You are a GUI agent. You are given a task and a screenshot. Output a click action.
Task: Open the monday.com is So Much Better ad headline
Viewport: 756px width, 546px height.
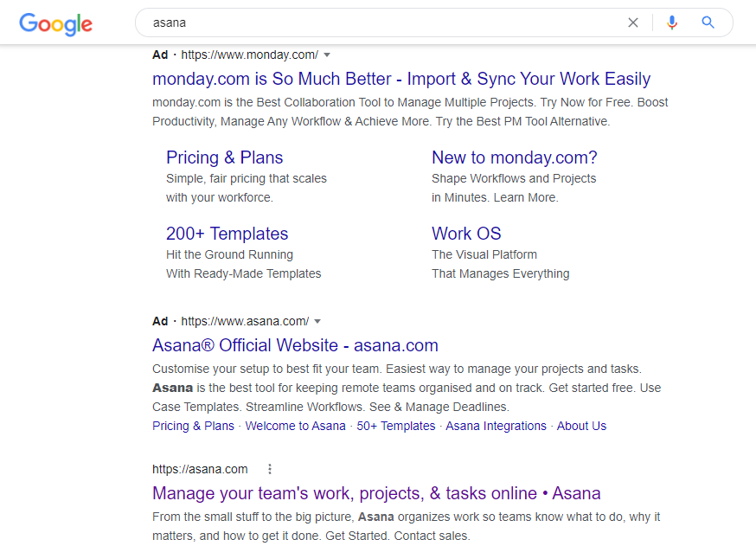click(x=401, y=79)
